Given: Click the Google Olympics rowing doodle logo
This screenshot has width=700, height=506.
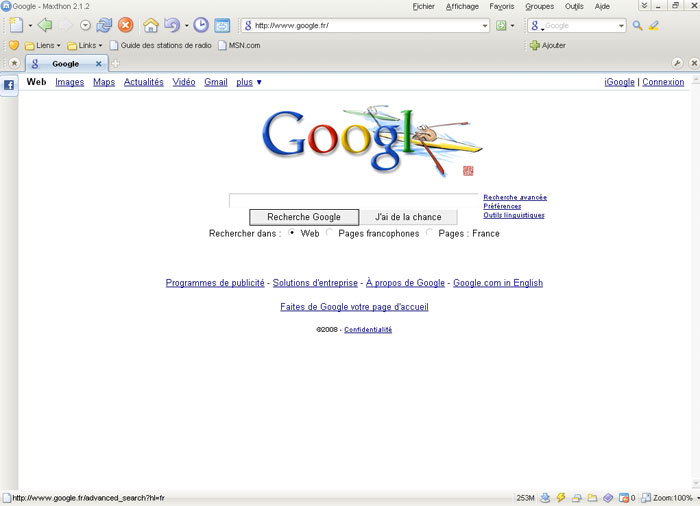Looking at the screenshot, I should tap(371, 141).
